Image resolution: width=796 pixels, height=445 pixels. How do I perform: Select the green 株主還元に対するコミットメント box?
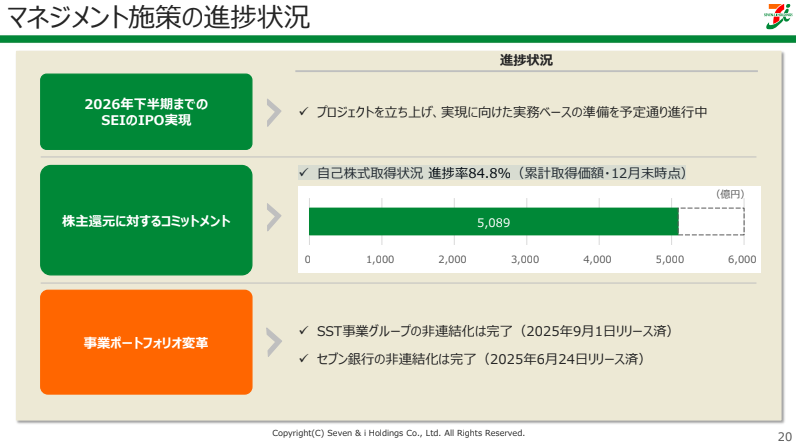[x=146, y=220]
